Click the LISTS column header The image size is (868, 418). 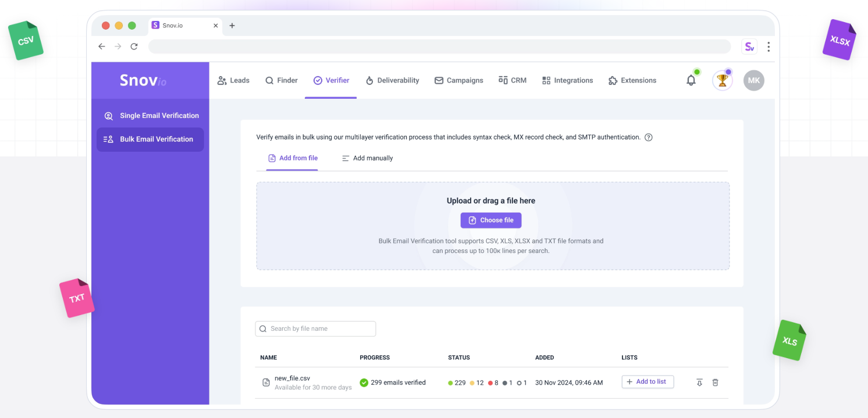pos(629,358)
